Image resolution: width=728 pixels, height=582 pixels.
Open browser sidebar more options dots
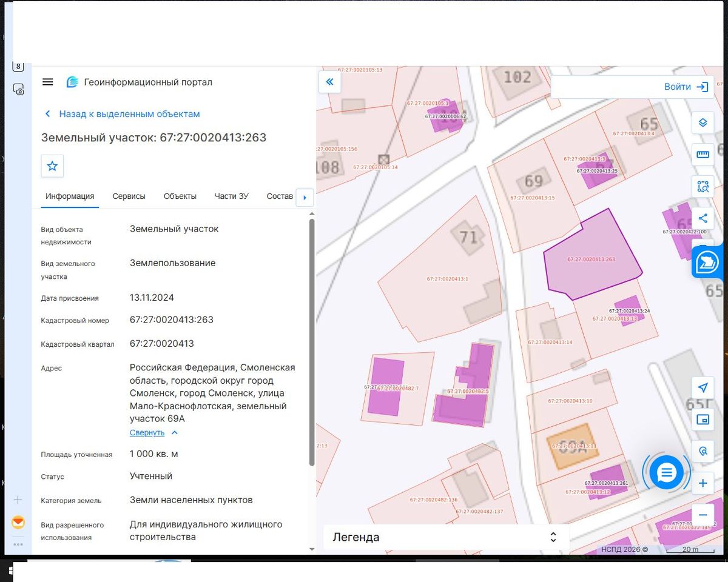pyautogui.click(x=18, y=544)
